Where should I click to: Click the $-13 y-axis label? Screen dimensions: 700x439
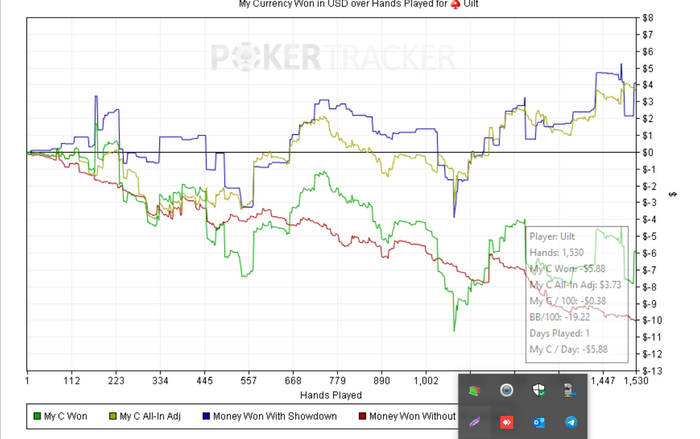pos(652,371)
